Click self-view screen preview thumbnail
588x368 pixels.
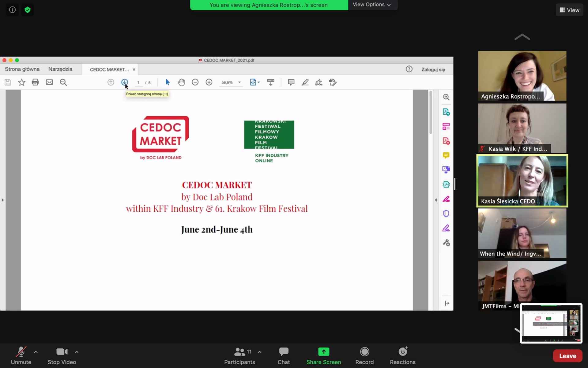tap(551, 323)
